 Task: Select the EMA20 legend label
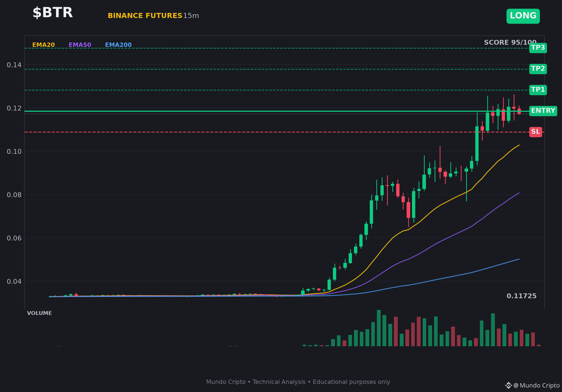[43, 45]
